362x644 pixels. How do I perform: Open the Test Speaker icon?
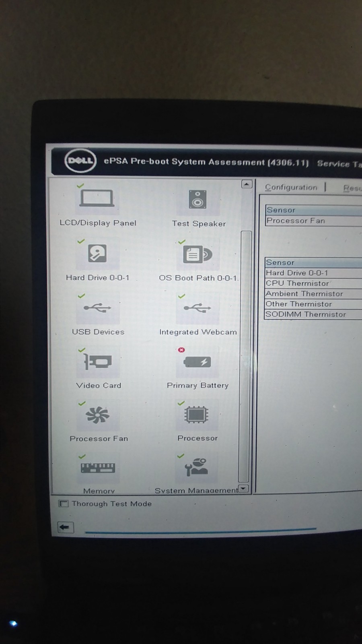click(x=197, y=199)
